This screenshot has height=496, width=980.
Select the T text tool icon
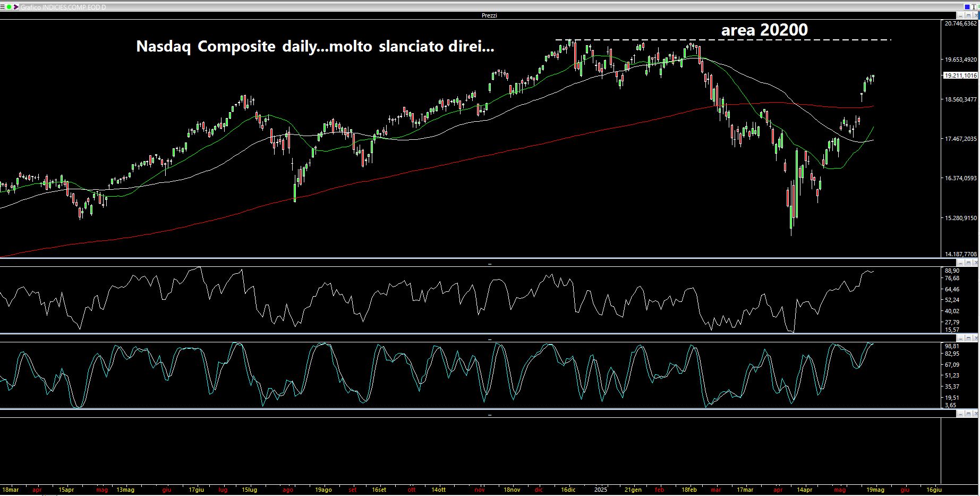[x=974, y=7]
